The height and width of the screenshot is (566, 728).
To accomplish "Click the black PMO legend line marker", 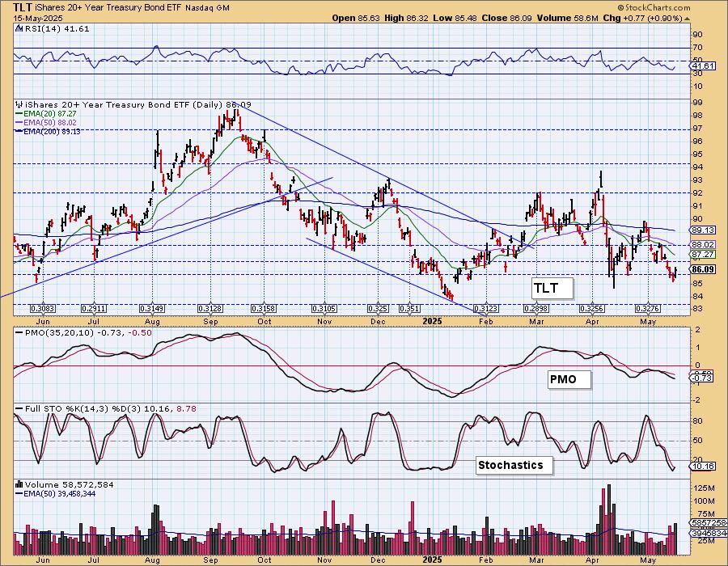I will [19, 332].
